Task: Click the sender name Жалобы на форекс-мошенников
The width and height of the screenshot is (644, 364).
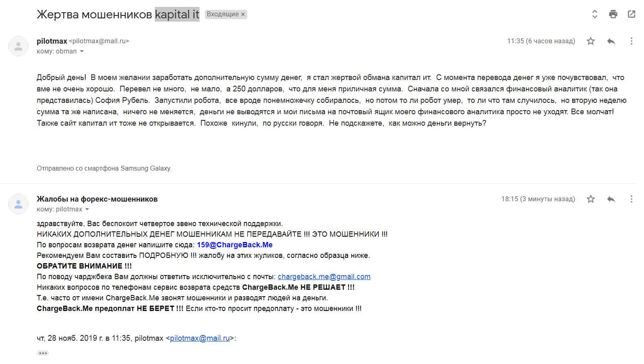Action: 97,199
